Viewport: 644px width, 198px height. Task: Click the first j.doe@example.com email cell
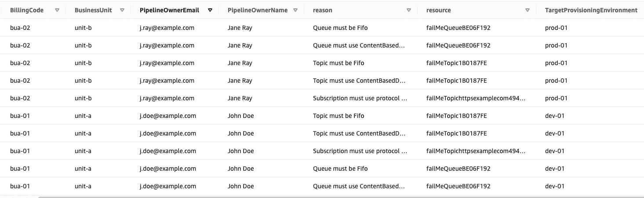tap(167, 116)
